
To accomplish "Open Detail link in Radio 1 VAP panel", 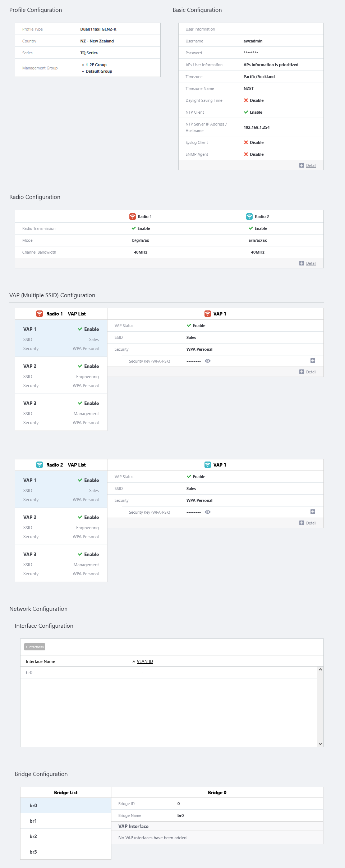I will pyautogui.click(x=311, y=372).
